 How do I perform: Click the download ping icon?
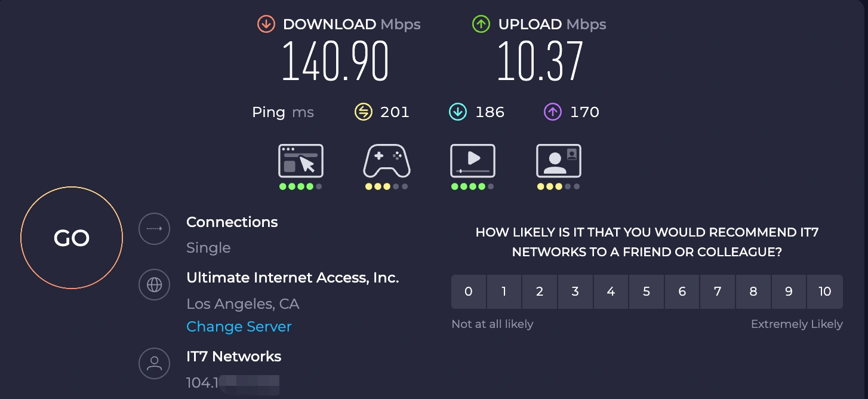[x=457, y=112]
